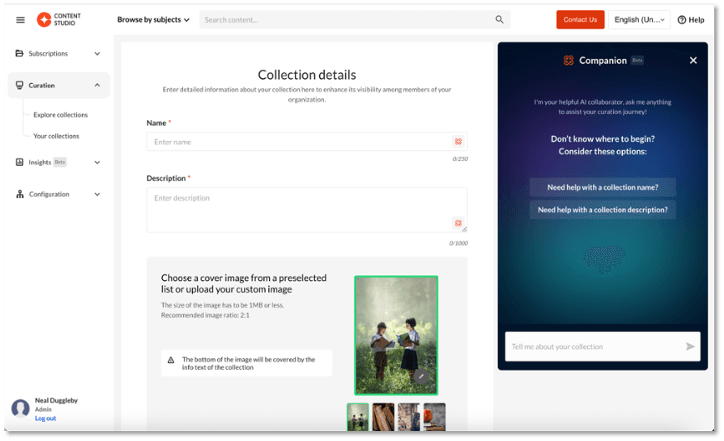
Task: Select the first cover image thumbnail
Action: pos(358,417)
